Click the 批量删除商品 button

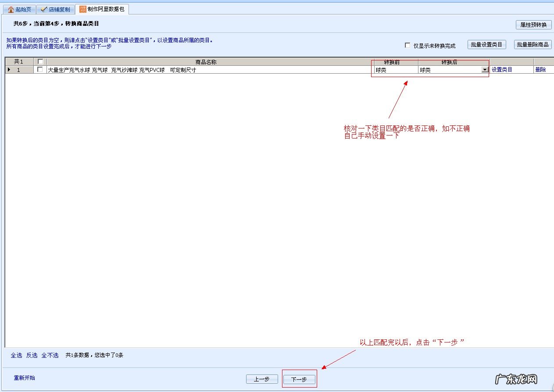click(x=533, y=45)
